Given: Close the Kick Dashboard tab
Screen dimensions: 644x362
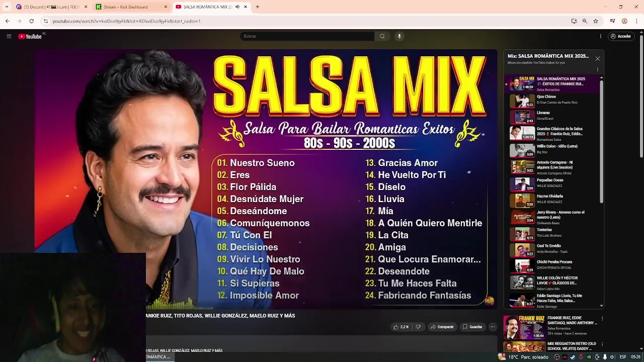Looking at the screenshot, I should (166, 7).
